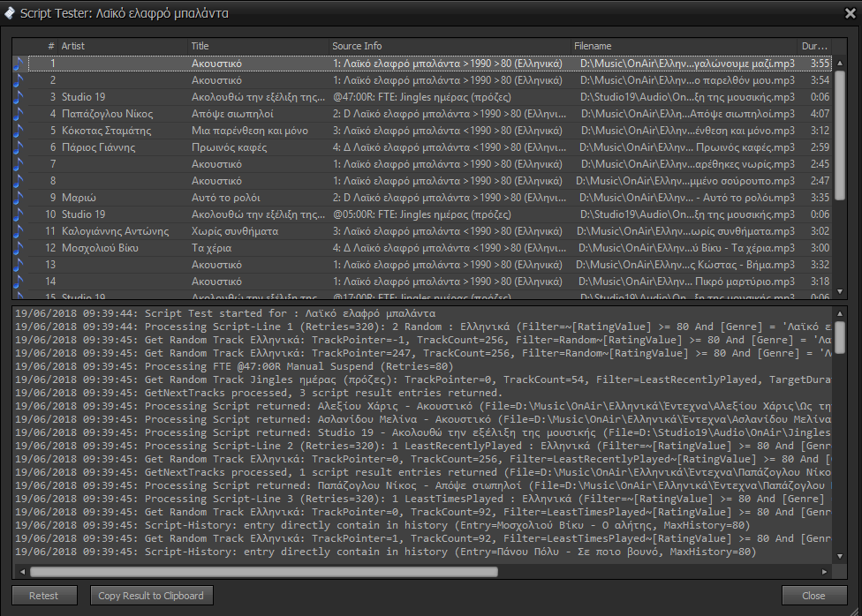This screenshot has height=616, width=862.
Task: Click filename ending 'μμένο σούρουπο.mp3'
Action: (x=685, y=181)
